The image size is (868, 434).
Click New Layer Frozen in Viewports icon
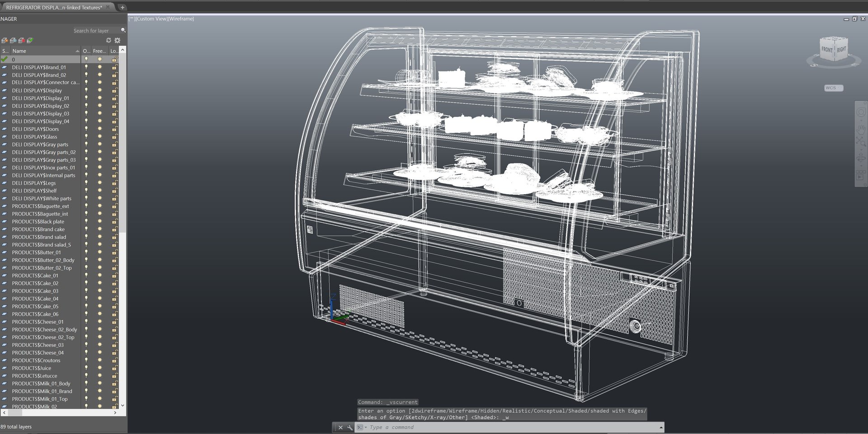[13, 41]
